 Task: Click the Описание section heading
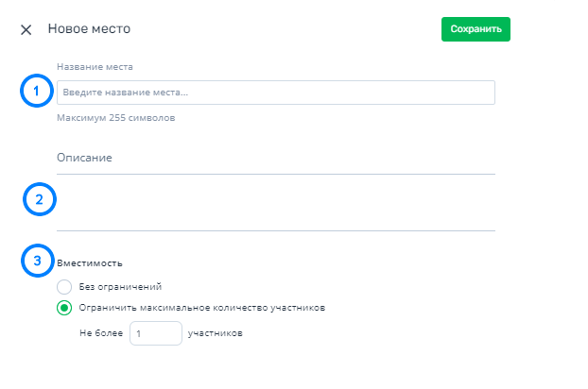[x=84, y=158]
